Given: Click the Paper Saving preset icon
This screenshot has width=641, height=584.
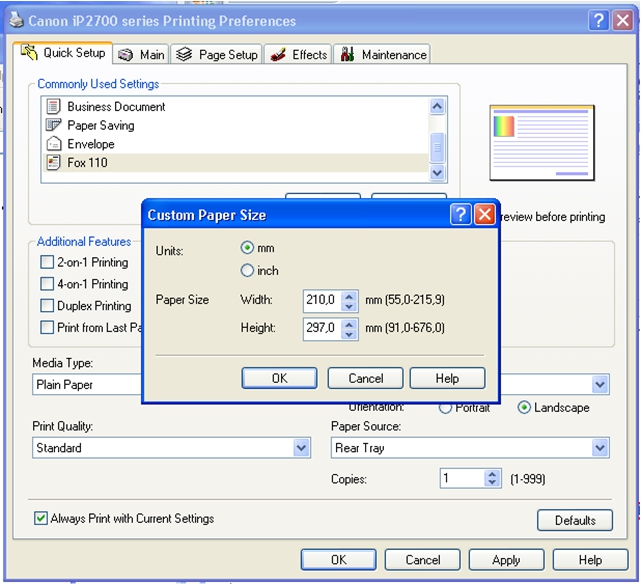Looking at the screenshot, I should [54, 125].
